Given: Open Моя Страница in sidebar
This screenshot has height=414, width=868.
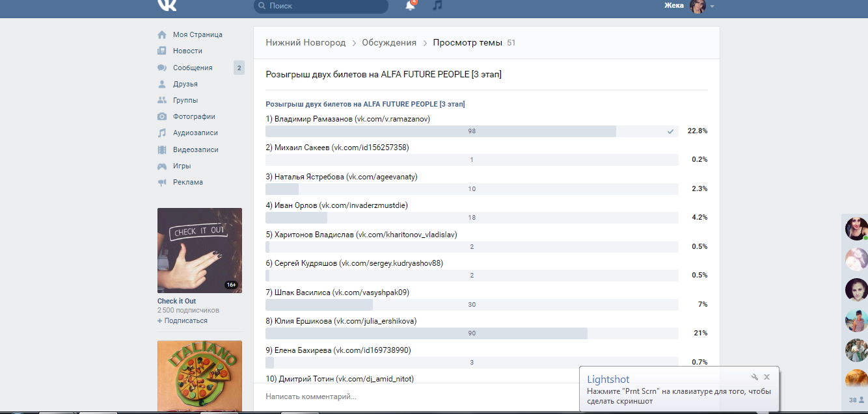Looking at the screenshot, I should pyautogui.click(x=198, y=34).
